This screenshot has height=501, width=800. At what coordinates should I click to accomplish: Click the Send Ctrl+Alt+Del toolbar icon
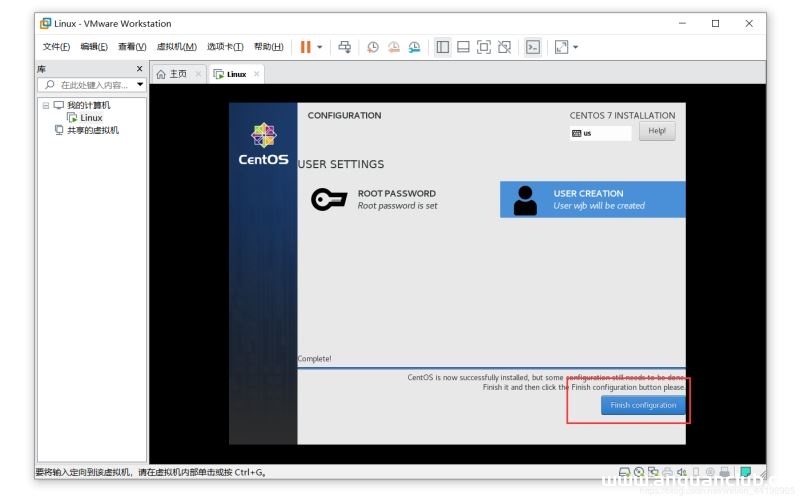[345, 47]
